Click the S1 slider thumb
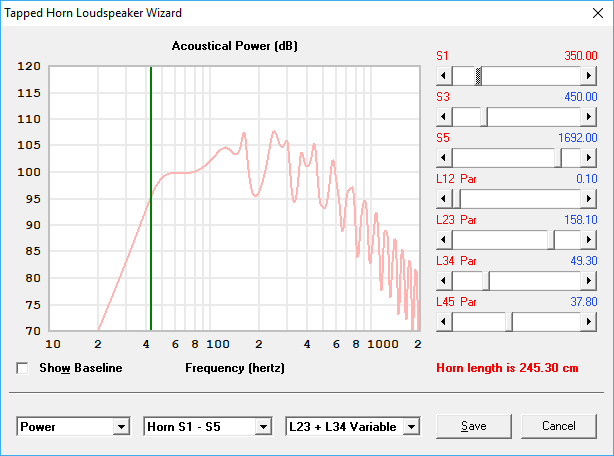This screenshot has width=614, height=456. 478,76
